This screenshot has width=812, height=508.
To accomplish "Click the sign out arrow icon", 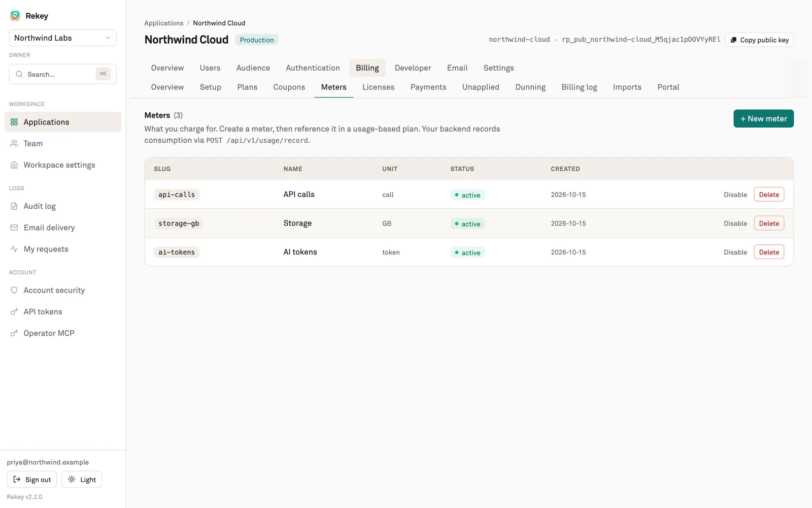I will [17, 480].
